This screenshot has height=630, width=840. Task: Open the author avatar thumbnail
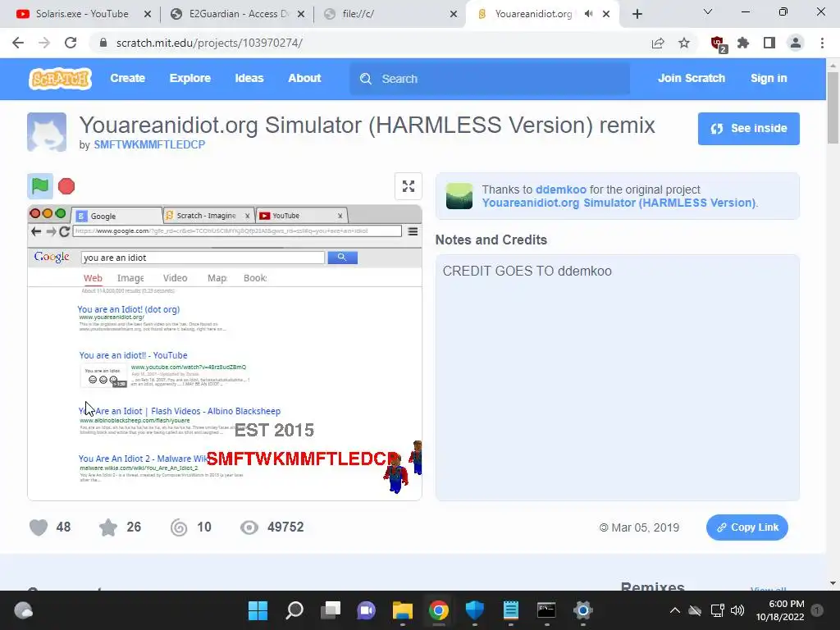pos(47,132)
